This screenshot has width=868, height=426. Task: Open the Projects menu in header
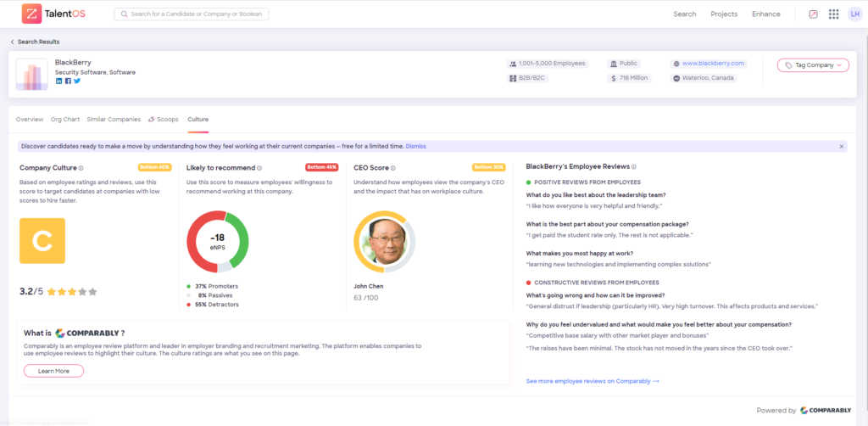pos(724,14)
